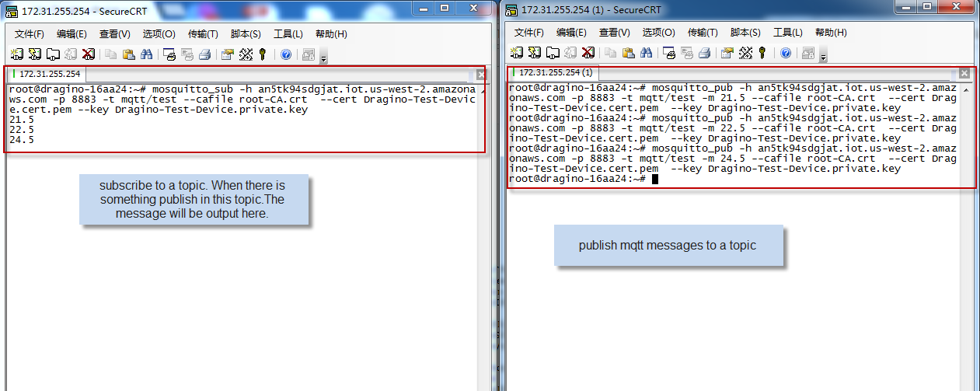
Task: Click scrollbar up arrow in right terminal
Action: tap(966, 90)
